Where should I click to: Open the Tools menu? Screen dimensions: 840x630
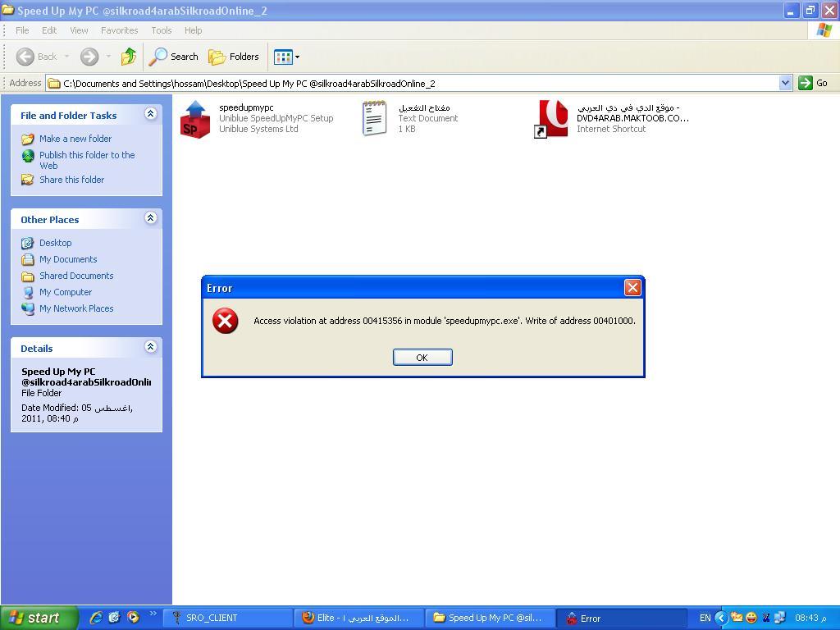[x=162, y=30]
